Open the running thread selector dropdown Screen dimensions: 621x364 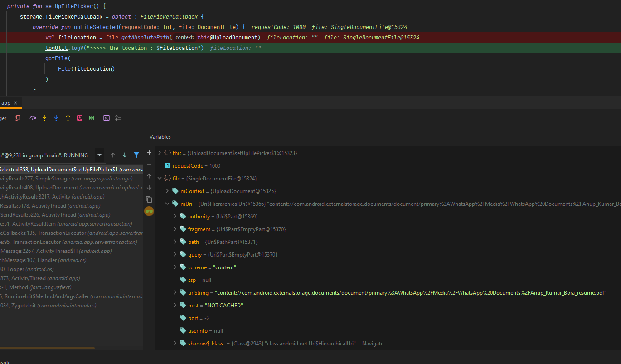tap(99, 155)
